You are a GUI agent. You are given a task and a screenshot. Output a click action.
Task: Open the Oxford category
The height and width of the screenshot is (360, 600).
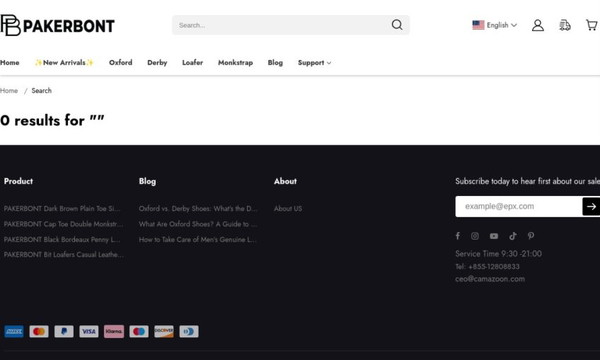(121, 62)
